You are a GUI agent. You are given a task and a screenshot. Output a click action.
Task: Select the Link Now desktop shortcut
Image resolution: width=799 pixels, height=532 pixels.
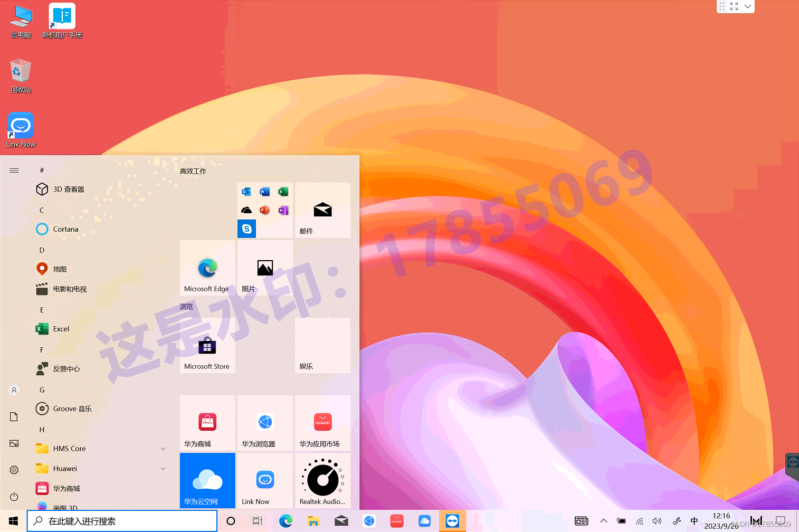(21, 130)
